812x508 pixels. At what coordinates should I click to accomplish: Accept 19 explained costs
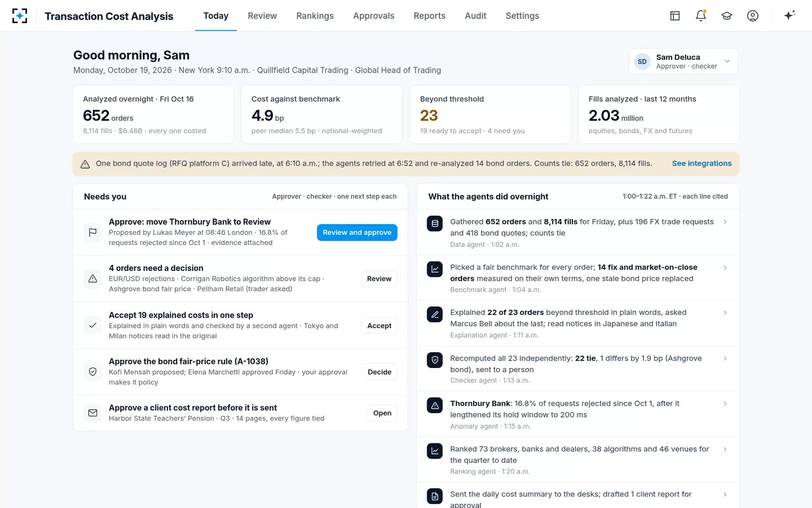click(379, 326)
